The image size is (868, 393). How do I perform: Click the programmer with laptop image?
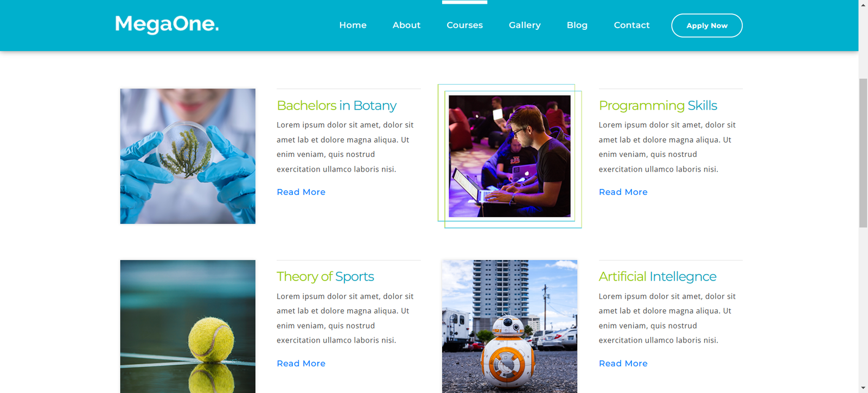click(x=509, y=156)
